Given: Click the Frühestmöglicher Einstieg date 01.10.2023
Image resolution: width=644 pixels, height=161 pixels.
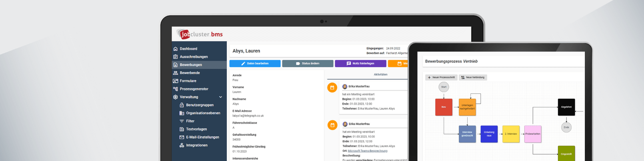Looking at the screenshot, I should pos(240,151).
